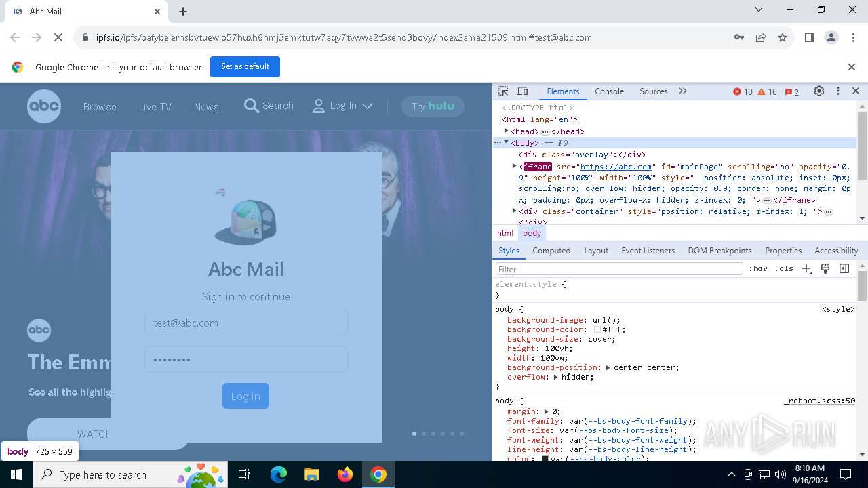This screenshot has width=868, height=488.
Task: Open the _reboot.scss:50 source link
Action: (819, 401)
